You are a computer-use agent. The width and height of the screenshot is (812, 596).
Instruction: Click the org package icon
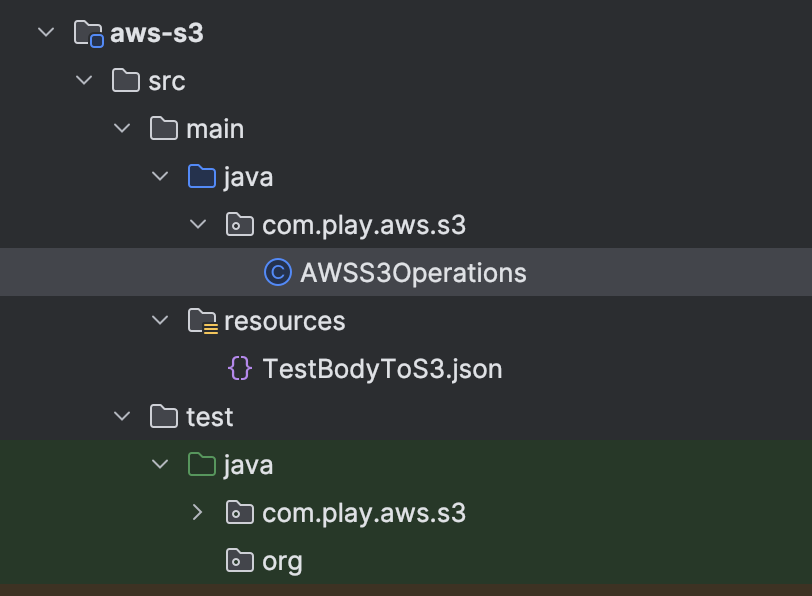[240, 561]
